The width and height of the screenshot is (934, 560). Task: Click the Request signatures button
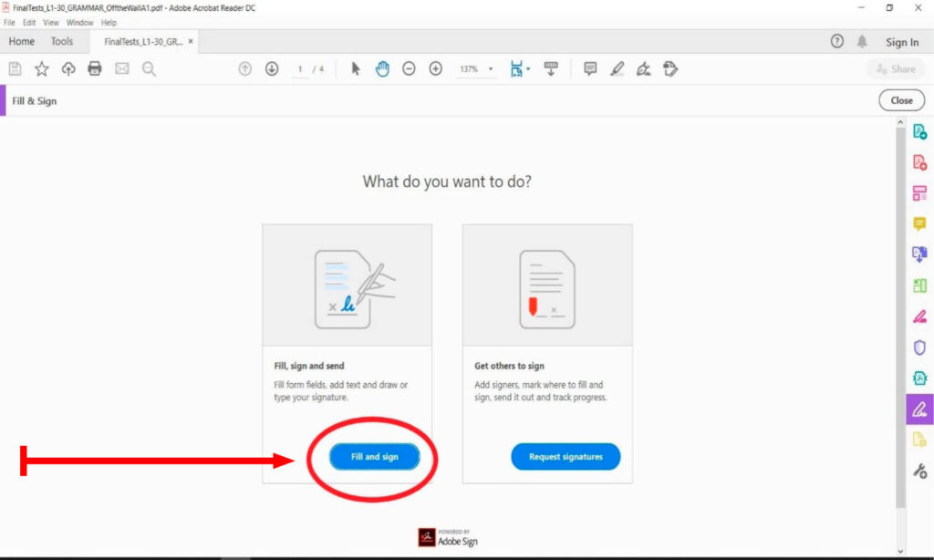[x=566, y=457]
